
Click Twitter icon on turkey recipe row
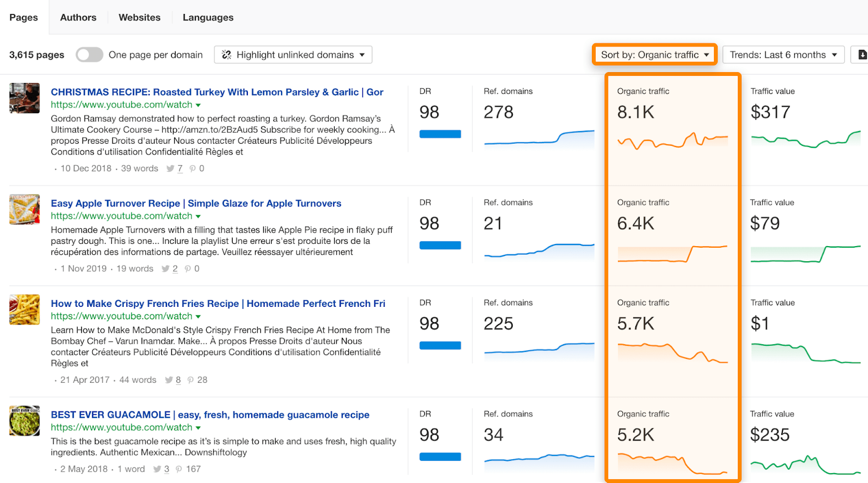click(170, 169)
